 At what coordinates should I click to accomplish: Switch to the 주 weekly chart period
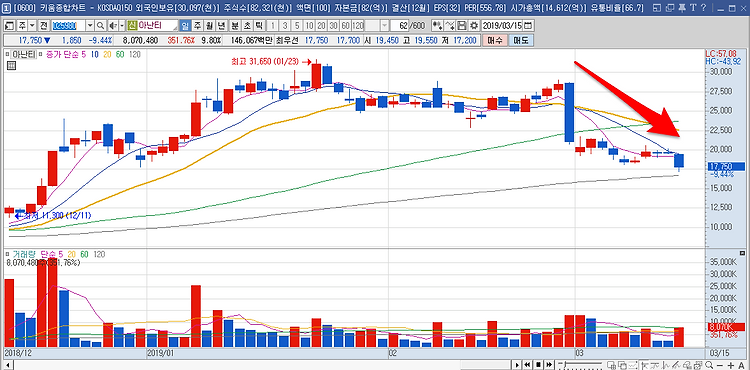coord(197,25)
